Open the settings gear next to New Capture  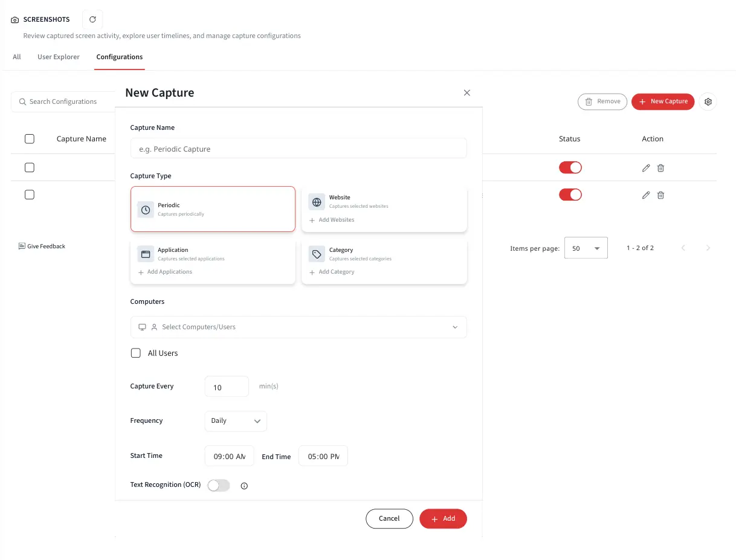click(x=708, y=101)
